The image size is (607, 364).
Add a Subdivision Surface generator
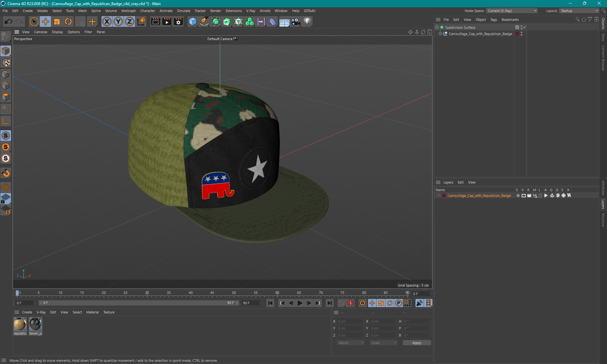pyautogui.click(x=216, y=21)
